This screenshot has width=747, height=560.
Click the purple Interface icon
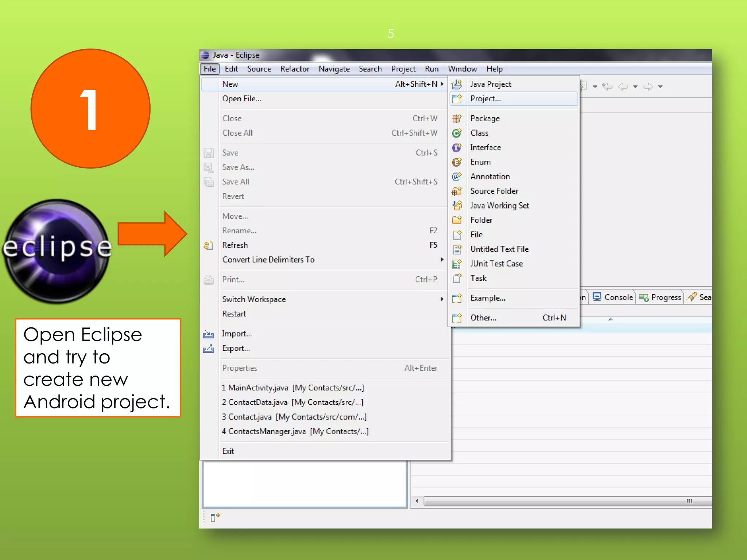point(457,148)
